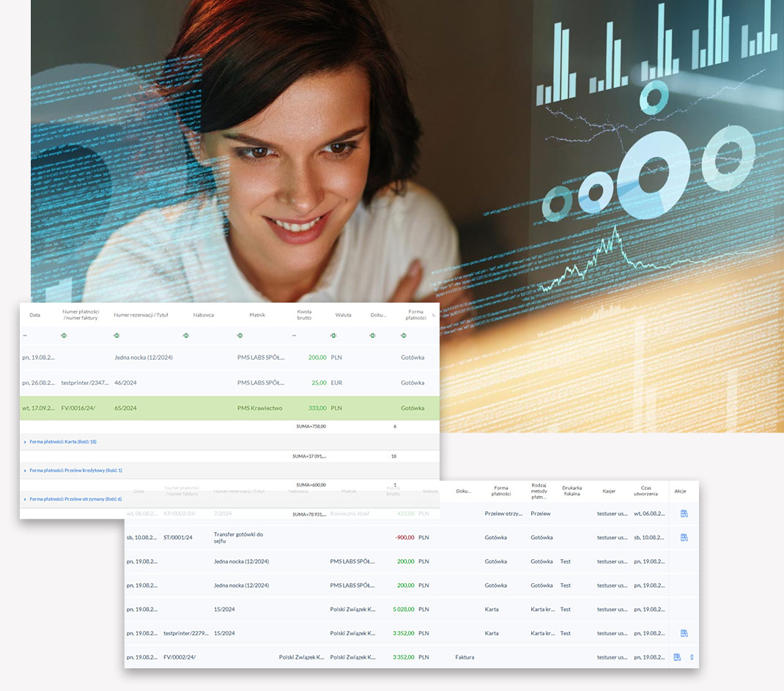Sort by Kwota brutto column header
Screen dimensions: 784x691
point(304,315)
